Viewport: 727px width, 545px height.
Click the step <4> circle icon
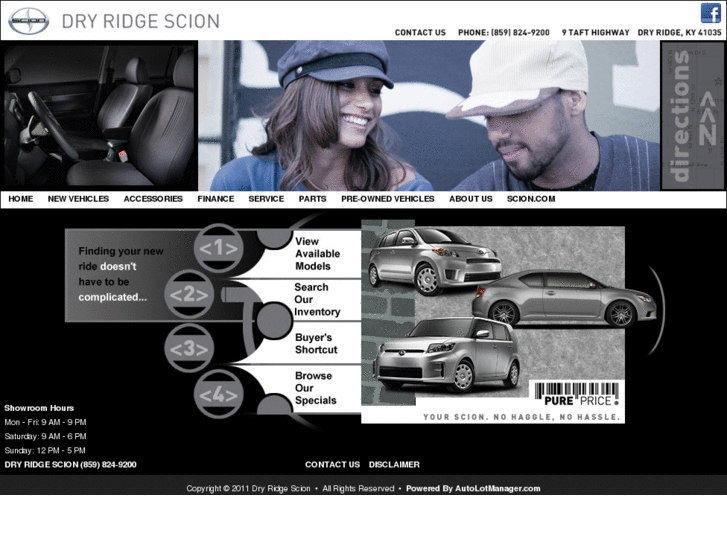[218, 394]
